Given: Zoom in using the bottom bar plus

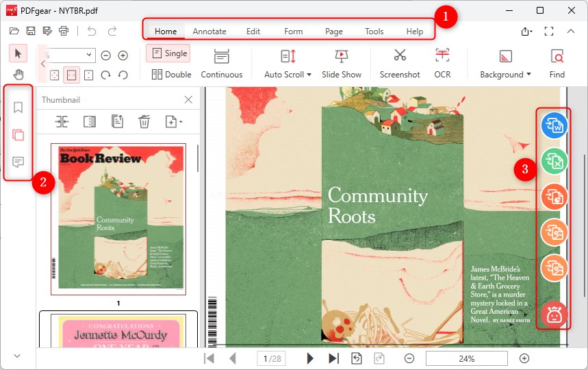Looking at the screenshot, I should [524, 359].
